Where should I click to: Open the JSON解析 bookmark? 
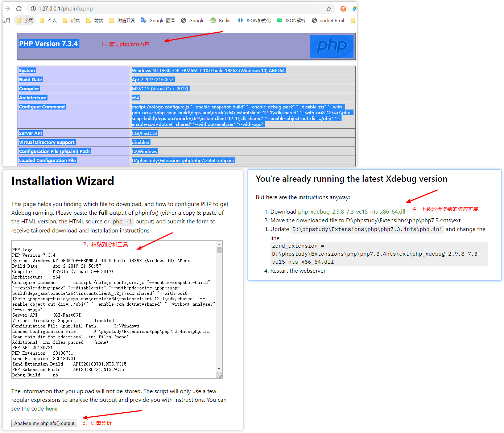tap(291, 21)
